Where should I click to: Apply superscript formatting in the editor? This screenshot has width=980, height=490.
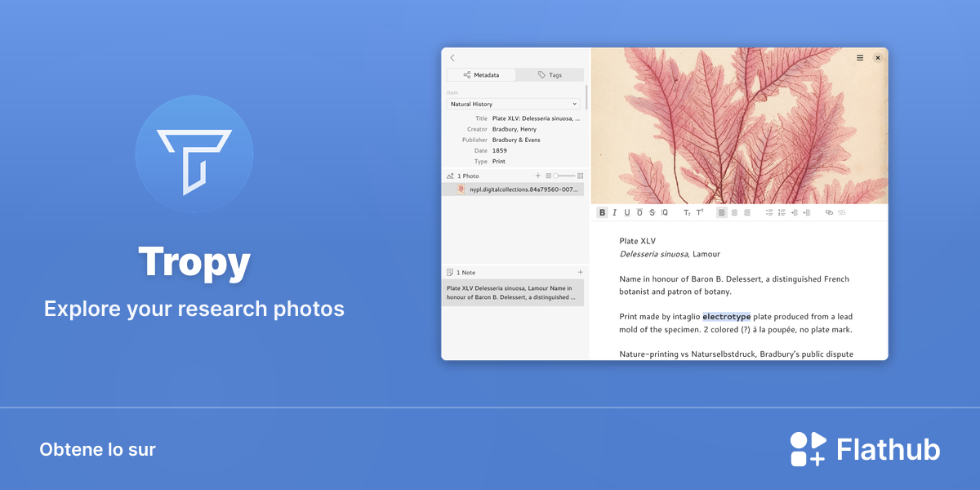(x=700, y=212)
